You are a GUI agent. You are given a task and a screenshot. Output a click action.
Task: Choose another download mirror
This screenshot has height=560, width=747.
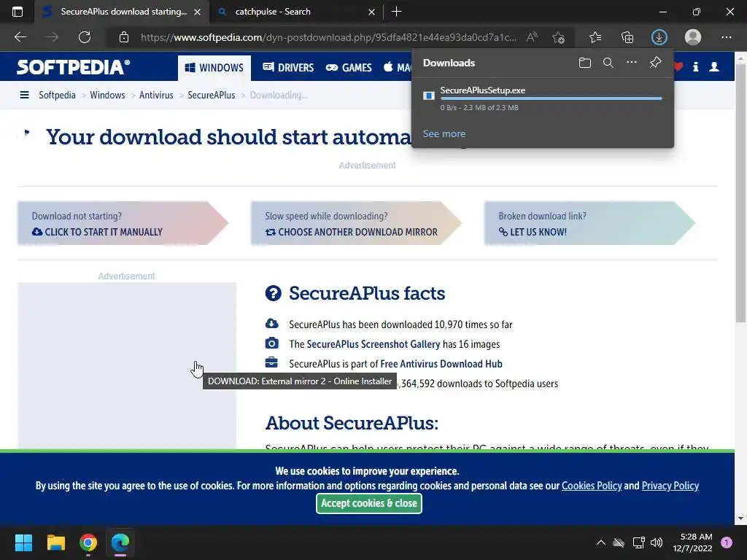(356, 223)
